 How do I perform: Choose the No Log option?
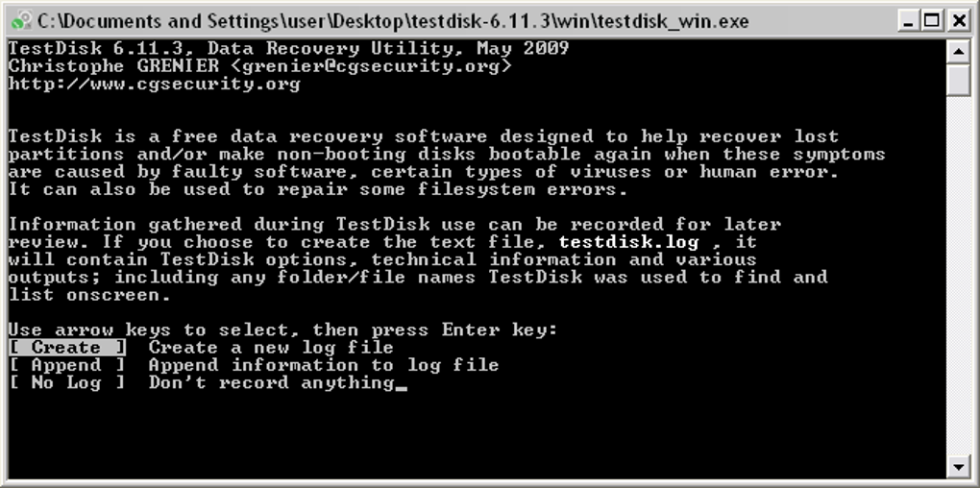pyautogui.click(x=67, y=382)
